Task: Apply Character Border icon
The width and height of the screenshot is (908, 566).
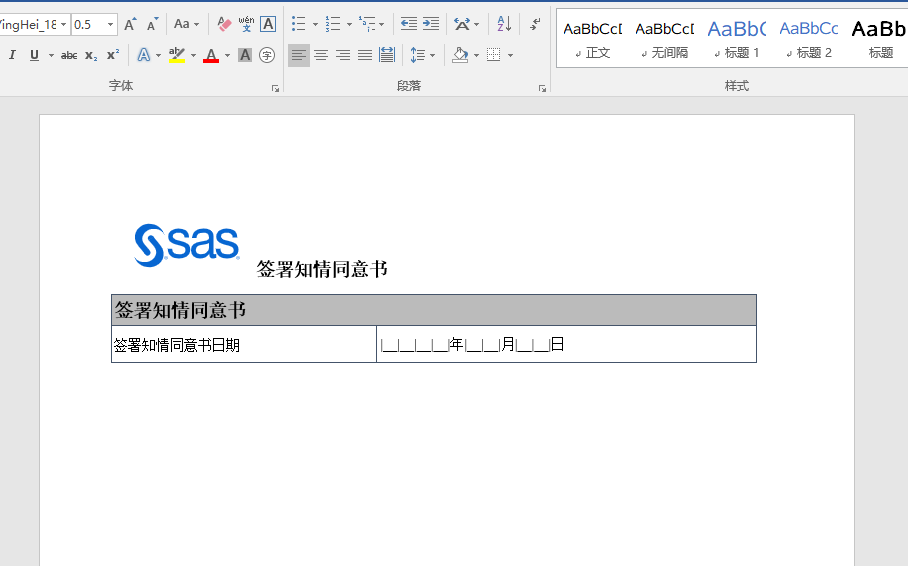Action: [268, 24]
